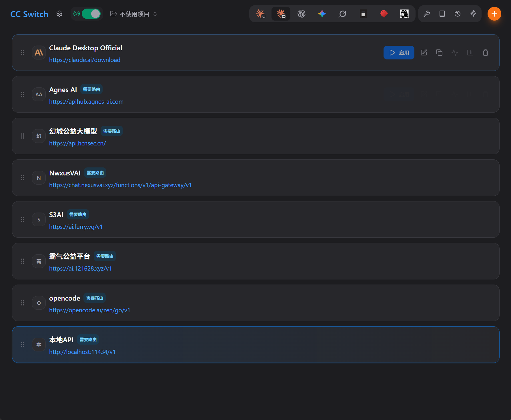This screenshot has width=511, height=420.
Task: Select the Claude Desktop Official provider name
Action: tap(85, 48)
